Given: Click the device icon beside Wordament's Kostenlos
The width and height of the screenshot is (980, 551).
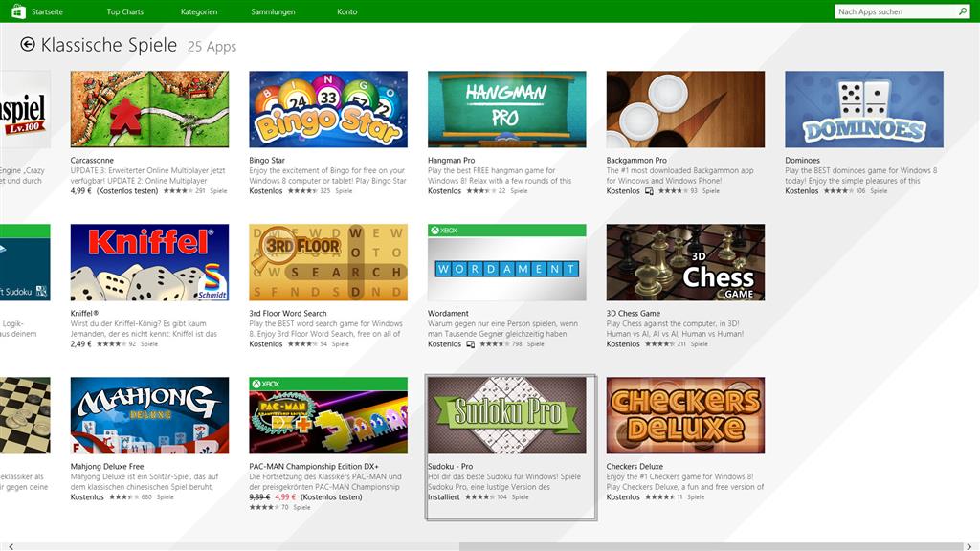Looking at the screenshot, I should coord(470,344).
